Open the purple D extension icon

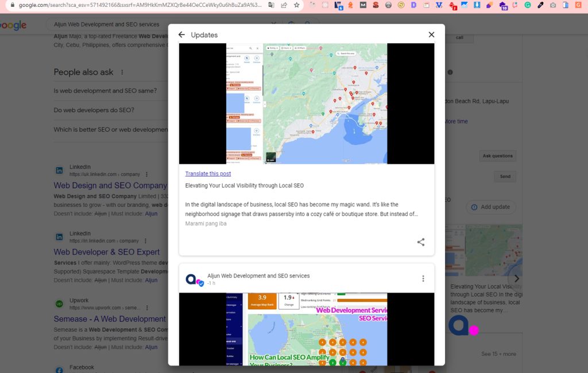tap(413, 5)
